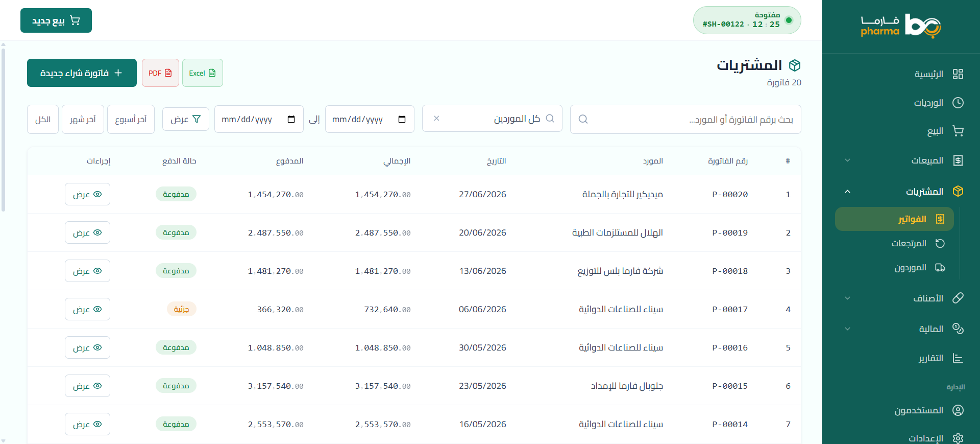980x444 pixels.
Task: Click the المبيعات receipt icon
Action: coord(958,160)
